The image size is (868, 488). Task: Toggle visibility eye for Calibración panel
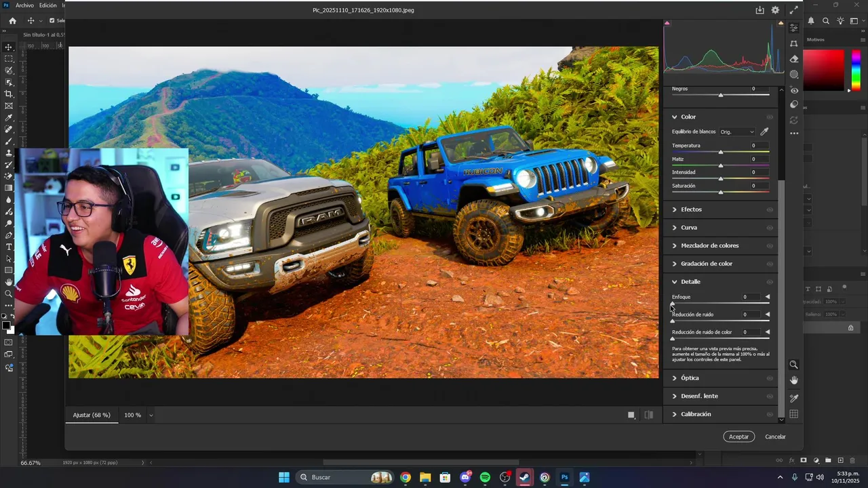click(x=770, y=414)
